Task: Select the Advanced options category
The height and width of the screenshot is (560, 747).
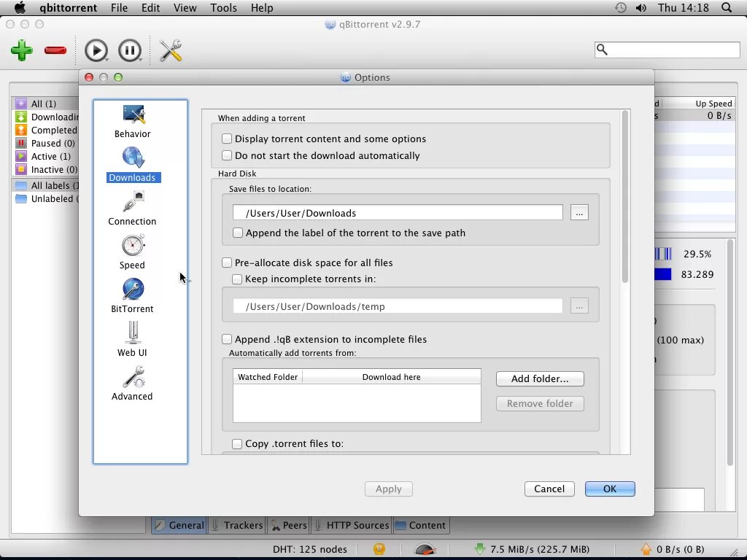Action: pyautogui.click(x=133, y=384)
